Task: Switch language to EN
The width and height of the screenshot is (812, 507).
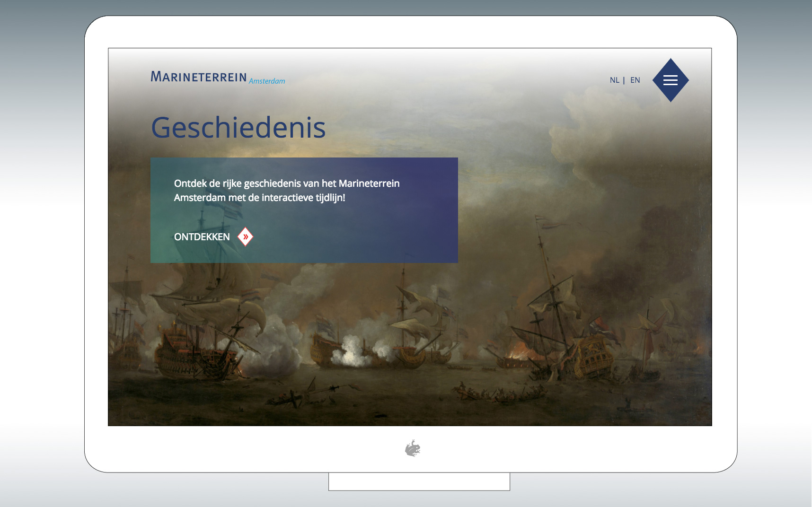Action: coord(635,80)
